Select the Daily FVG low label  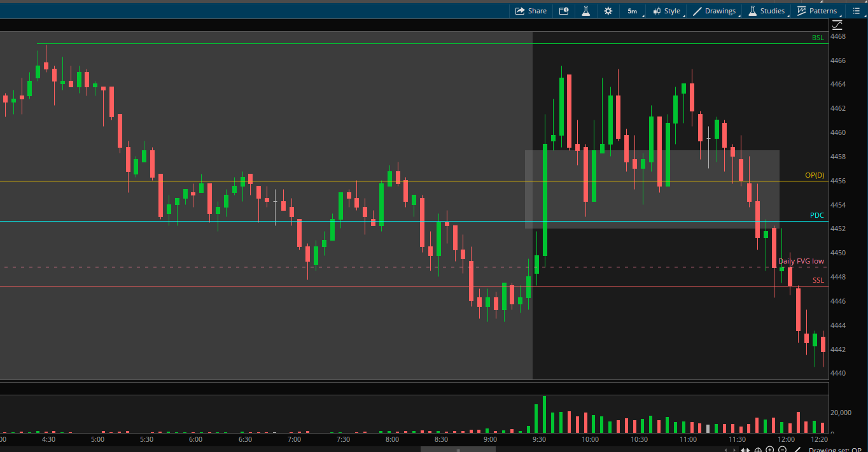pyautogui.click(x=801, y=261)
